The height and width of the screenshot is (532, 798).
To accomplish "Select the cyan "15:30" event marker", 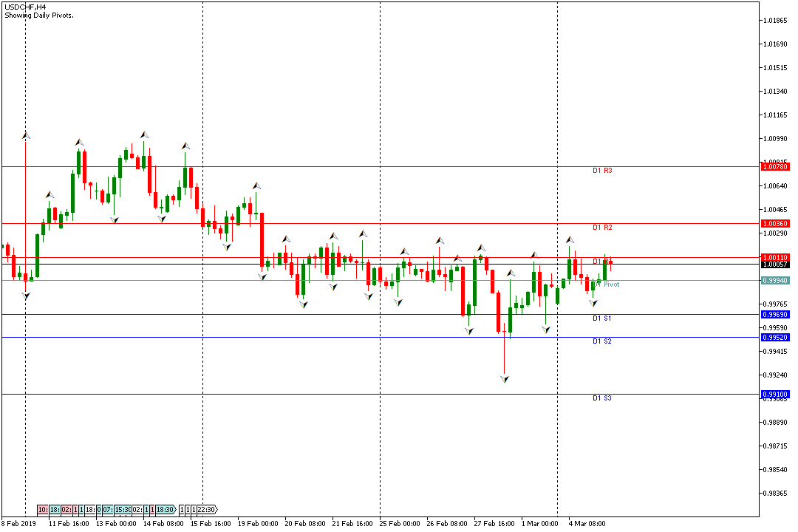I will pyautogui.click(x=123, y=510).
